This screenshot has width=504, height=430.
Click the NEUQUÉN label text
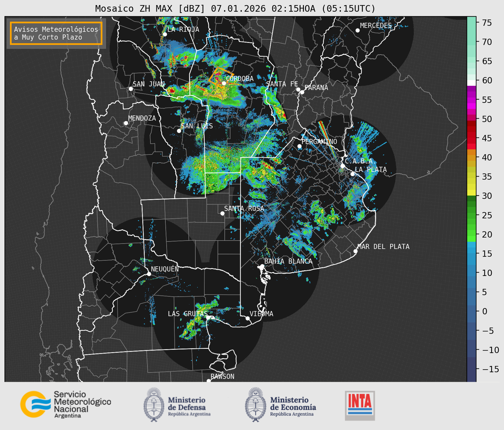(x=165, y=269)
